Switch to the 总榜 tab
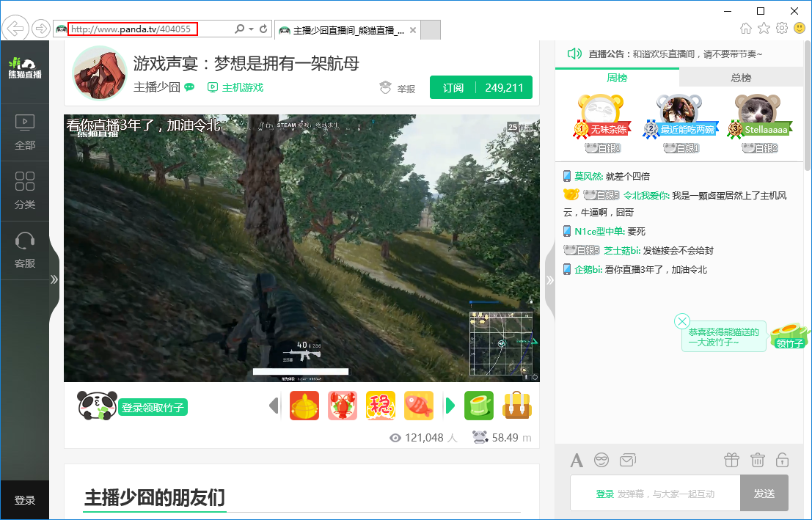 click(x=741, y=78)
